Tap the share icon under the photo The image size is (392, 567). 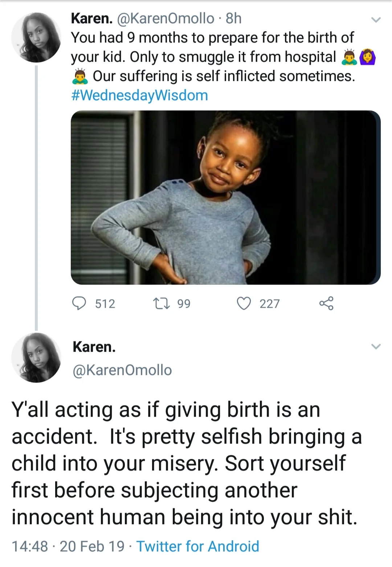[x=326, y=303]
